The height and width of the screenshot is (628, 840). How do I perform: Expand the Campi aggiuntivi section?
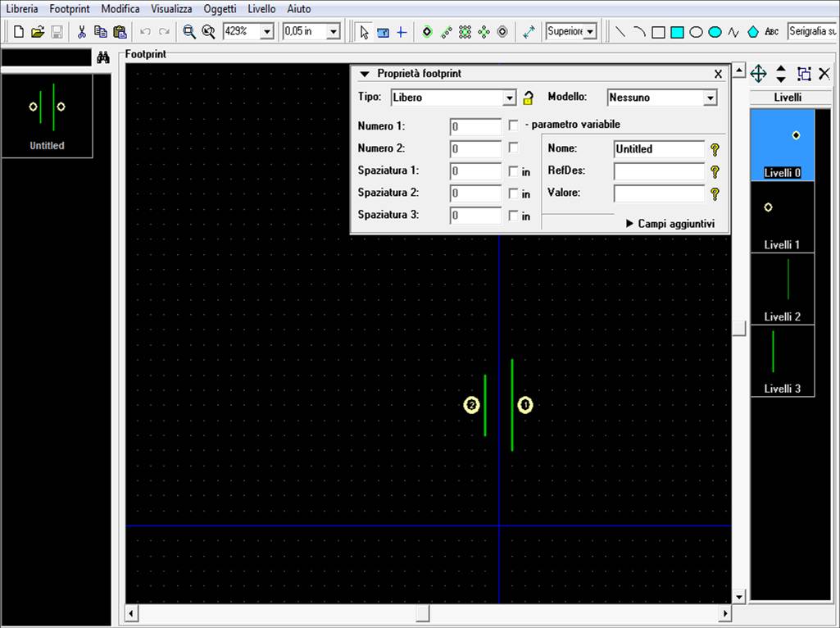(670, 223)
